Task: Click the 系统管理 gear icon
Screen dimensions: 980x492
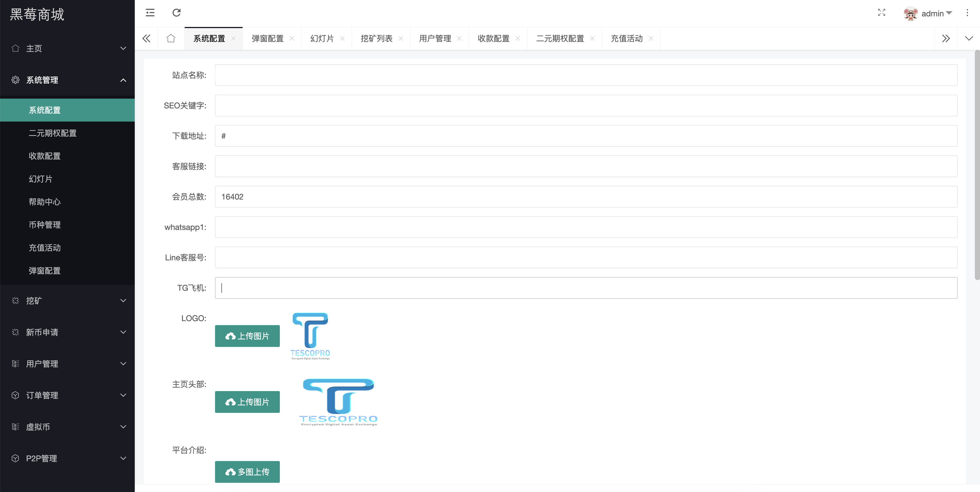Action: pos(15,80)
